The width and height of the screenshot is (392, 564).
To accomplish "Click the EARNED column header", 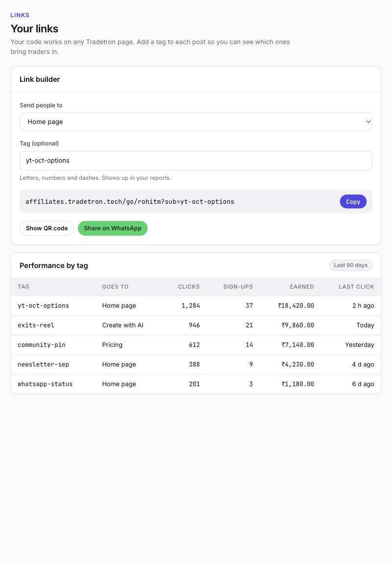I will (x=302, y=287).
